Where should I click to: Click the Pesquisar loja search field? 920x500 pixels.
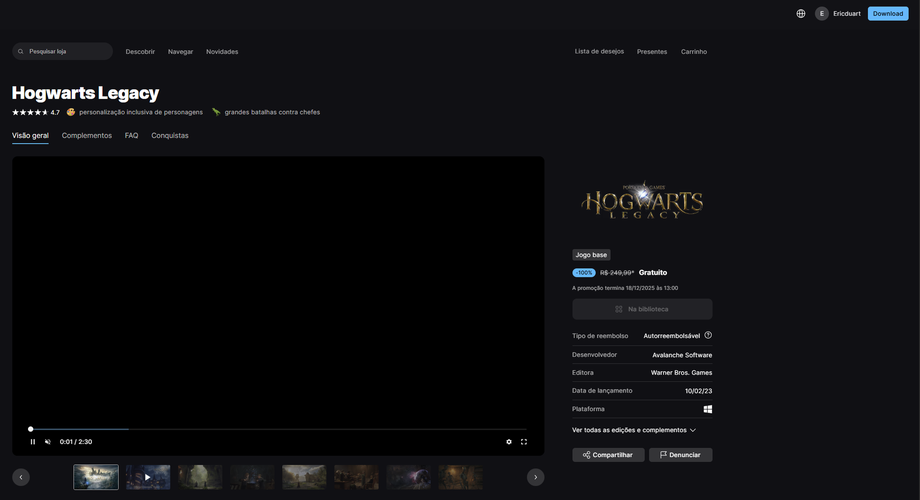click(62, 51)
